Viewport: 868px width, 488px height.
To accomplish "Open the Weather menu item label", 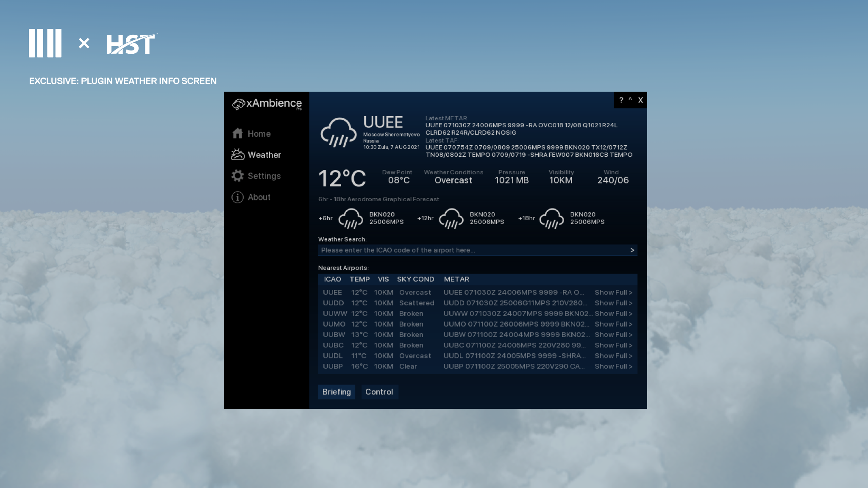I will [x=264, y=155].
